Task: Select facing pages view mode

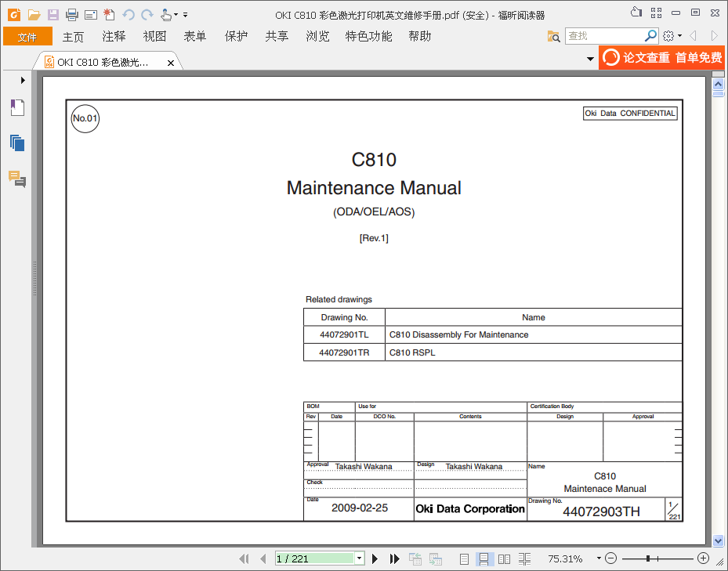Action: [504, 559]
